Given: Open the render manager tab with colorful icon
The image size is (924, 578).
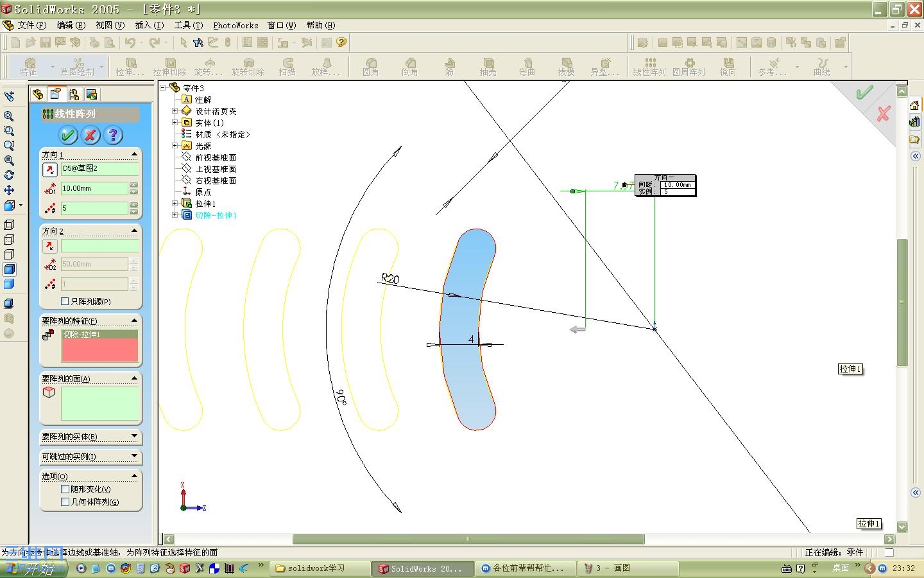Looking at the screenshot, I should (92, 94).
